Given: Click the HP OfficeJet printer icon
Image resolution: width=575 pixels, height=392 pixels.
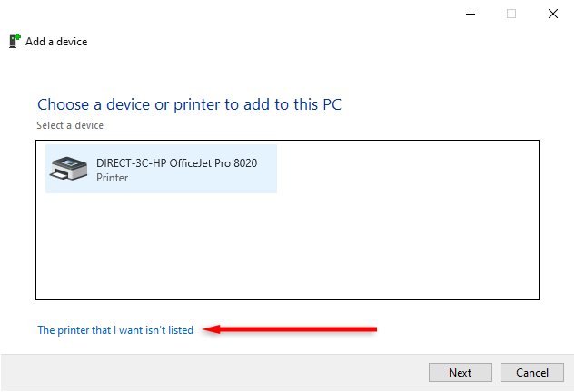Looking at the screenshot, I should (x=67, y=170).
